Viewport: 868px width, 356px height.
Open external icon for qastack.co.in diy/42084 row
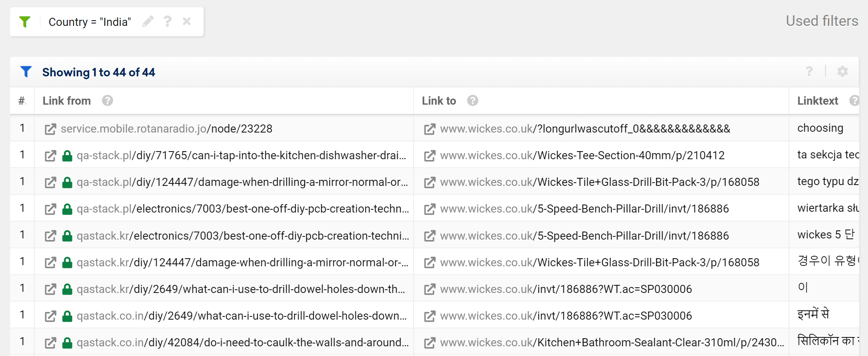[50, 343]
